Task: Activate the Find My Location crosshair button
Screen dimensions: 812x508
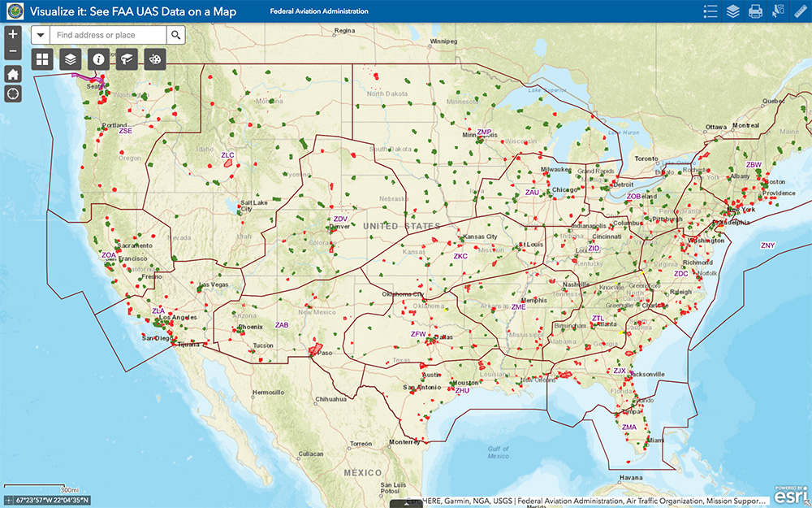Action: click(x=12, y=93)
